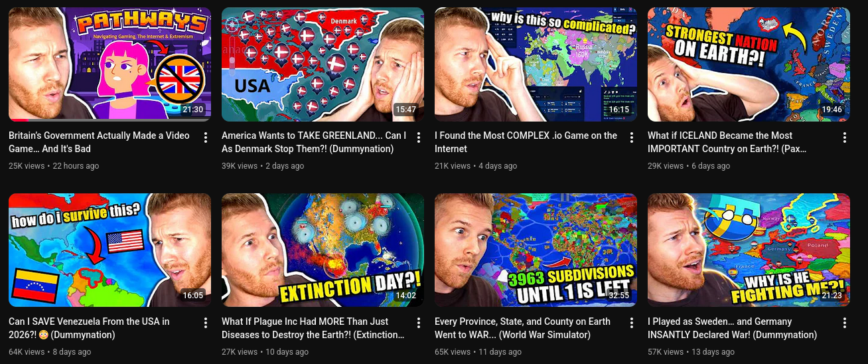Play the Denmark vs USA map thumbnail
Image resolution: width=868 pixels, height=364 pixels.
click(x=323, y=64)
